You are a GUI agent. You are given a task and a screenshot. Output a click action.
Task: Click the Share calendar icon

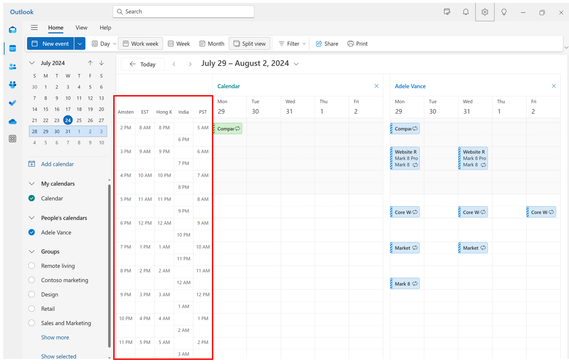pos(319,44)
